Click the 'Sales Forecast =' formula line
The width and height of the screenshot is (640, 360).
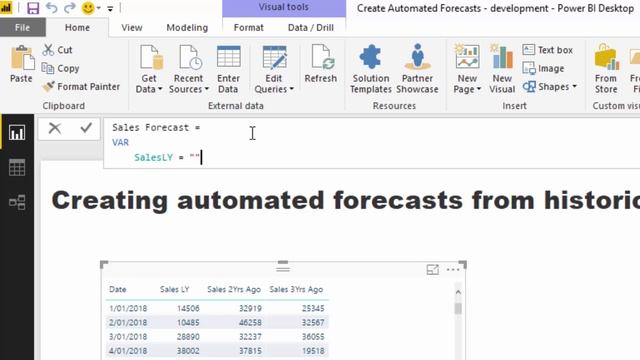pos(156,128)
